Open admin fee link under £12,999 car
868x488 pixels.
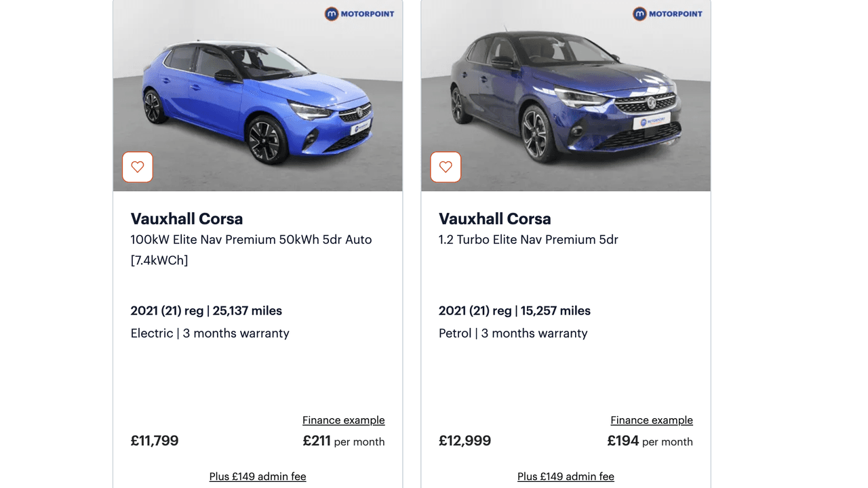[566, 476]
